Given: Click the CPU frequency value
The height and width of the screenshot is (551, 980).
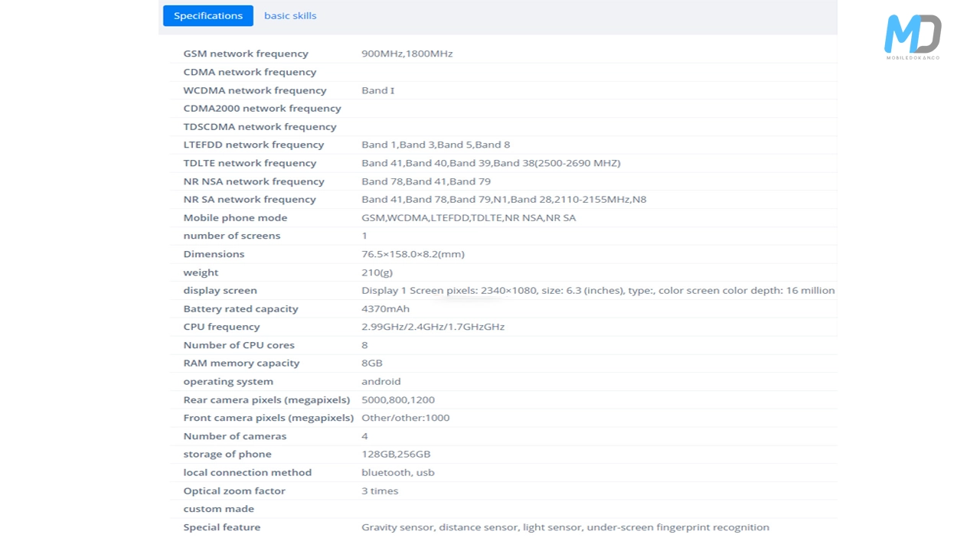Looking at the screenshot, I should (433, 327).
